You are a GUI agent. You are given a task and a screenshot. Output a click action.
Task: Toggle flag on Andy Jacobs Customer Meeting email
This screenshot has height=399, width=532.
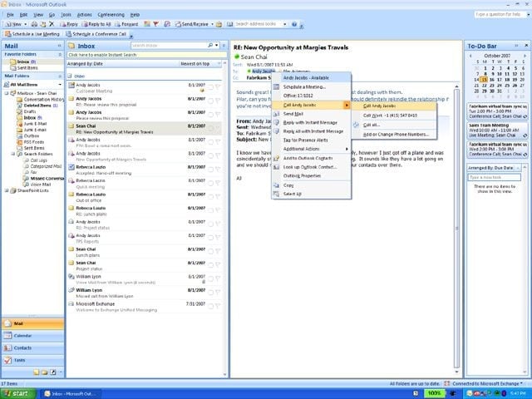218,87
